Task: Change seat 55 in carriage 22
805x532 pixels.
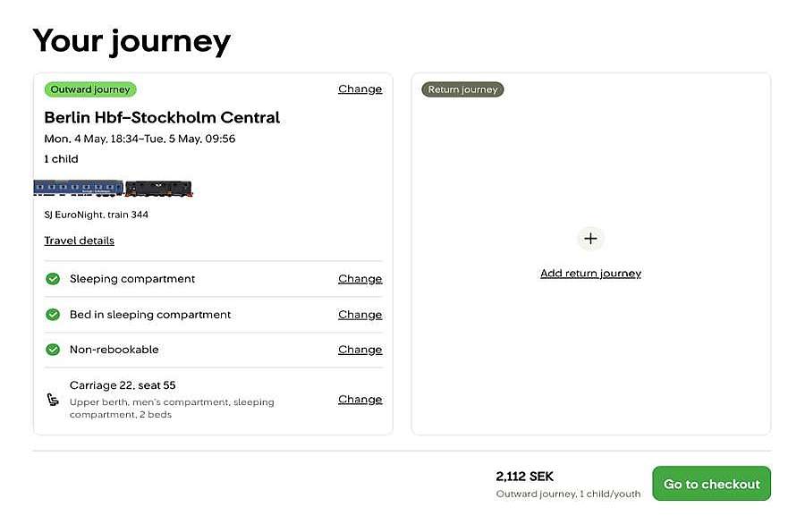Action: pos(360,400)
